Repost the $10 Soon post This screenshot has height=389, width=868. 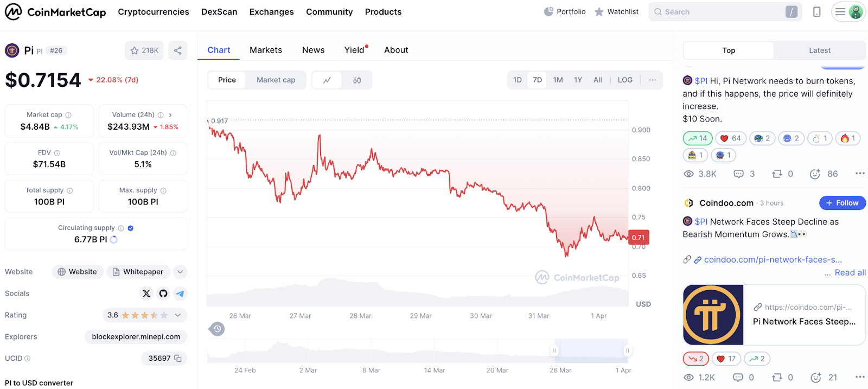pos(782,174)
